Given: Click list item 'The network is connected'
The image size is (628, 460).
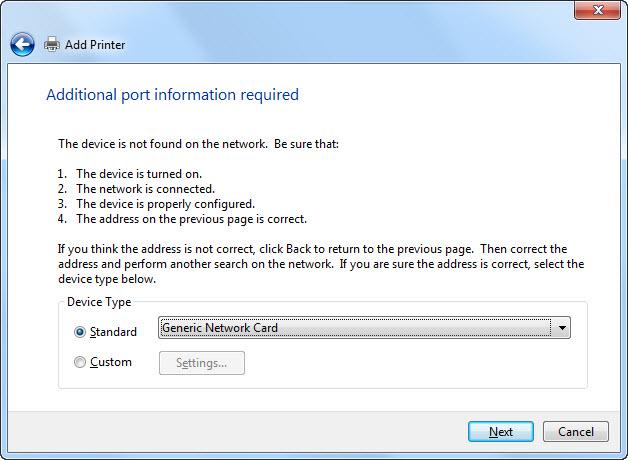Looking at the screenshot, I should click(x=145, y=188).
